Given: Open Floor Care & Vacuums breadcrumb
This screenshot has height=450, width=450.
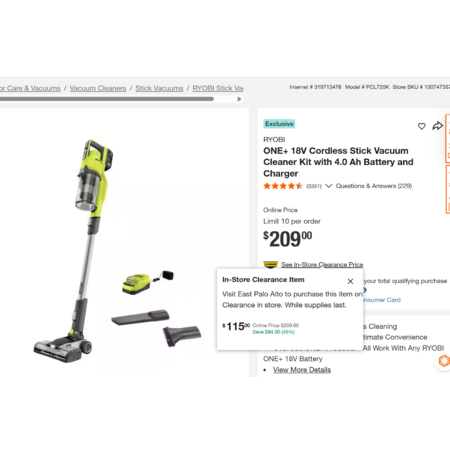Looking at the screenshot, I should pyautogui.click(x=30, y=88).
